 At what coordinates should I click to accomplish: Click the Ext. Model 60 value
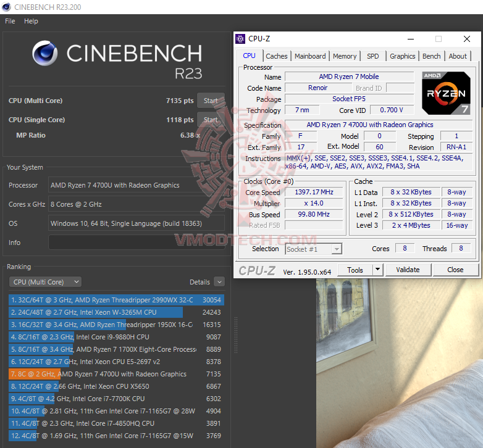(x=379, y=147)
